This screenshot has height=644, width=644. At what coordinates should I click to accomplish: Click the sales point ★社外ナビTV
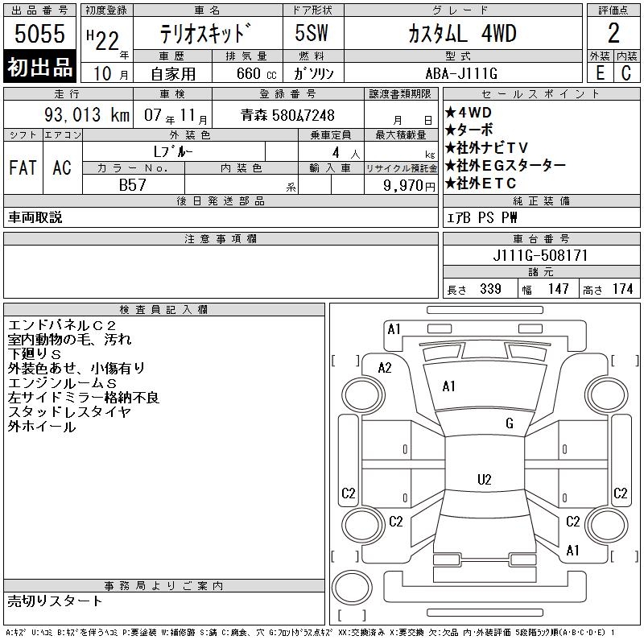tap(486, 147)
